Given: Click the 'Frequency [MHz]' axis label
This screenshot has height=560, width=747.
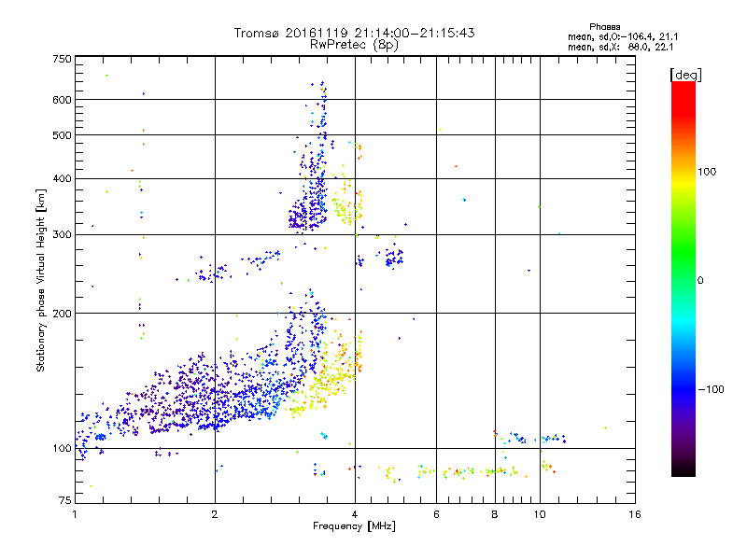Looking at the screenshot, I should (x=354, y=526).
